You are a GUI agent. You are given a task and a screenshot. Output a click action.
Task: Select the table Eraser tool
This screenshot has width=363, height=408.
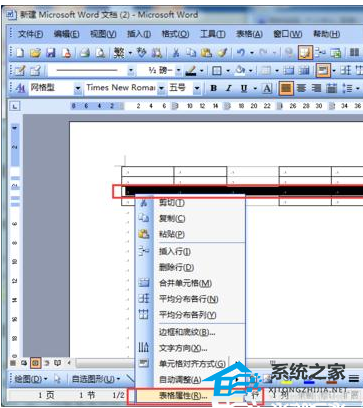coord(35,71)
